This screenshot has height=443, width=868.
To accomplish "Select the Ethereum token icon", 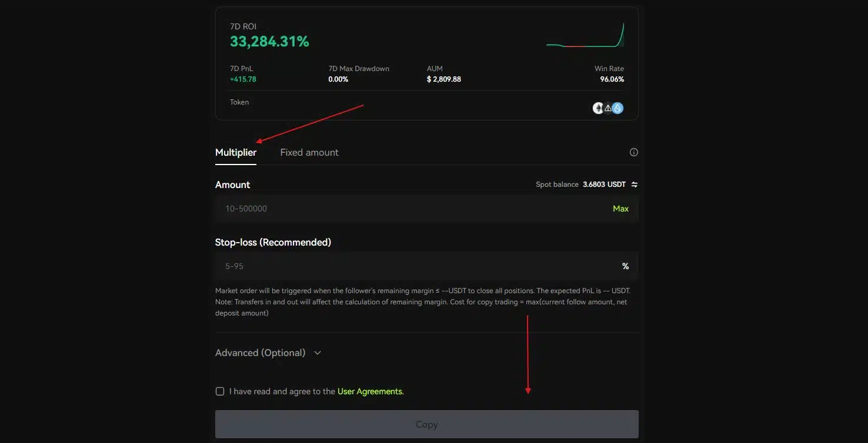I will coord(597,108).
